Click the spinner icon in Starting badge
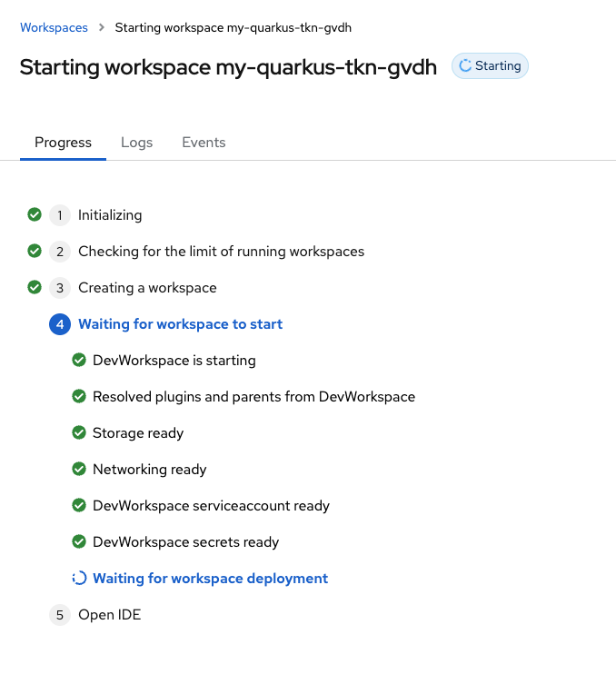Viewport: 616px width, 684px height. point(465,65)
